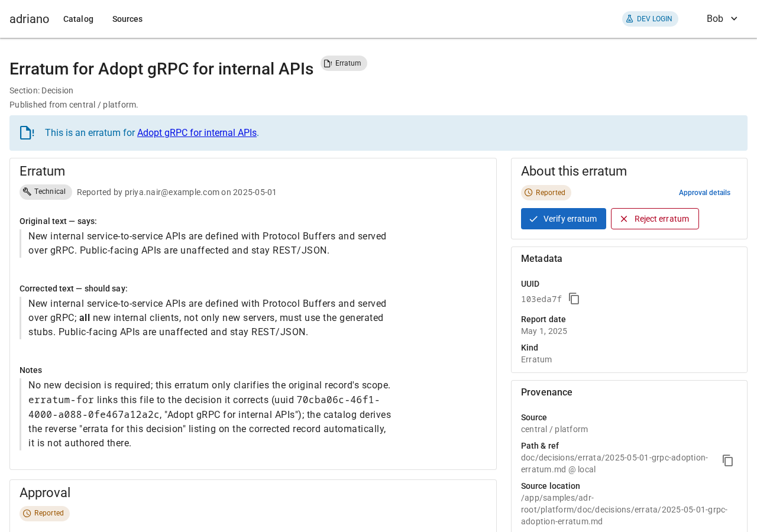Click the Metadata panel heading
Image resolution: width=757 pixels, height=532 pixels.
(x=542, y=259)
